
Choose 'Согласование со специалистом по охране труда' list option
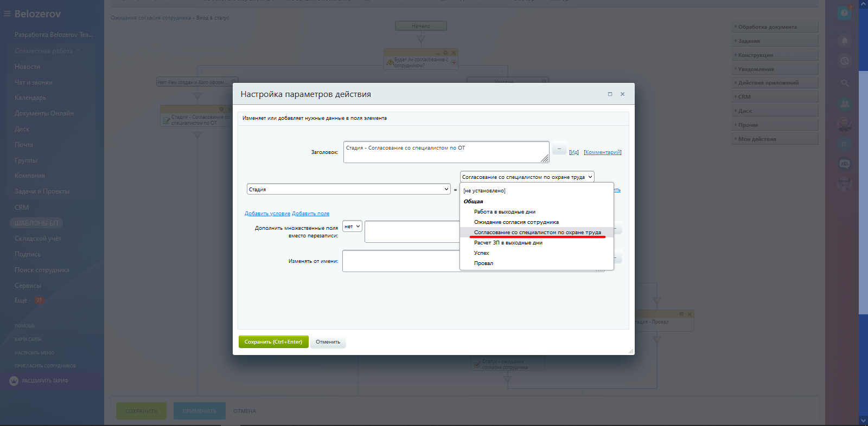tap(537, 233)
